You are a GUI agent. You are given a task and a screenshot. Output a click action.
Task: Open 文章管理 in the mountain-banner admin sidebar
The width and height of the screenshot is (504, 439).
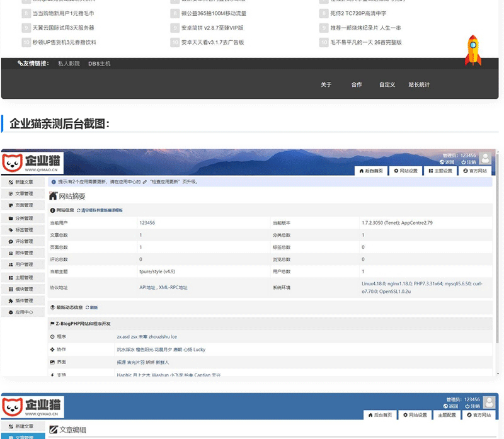click(x=23, y=193)
